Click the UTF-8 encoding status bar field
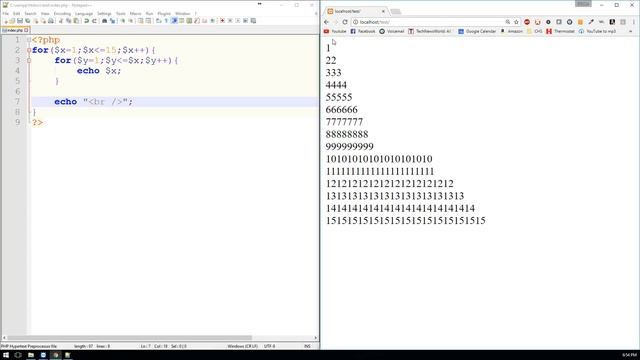 click(x=269, y=346)
